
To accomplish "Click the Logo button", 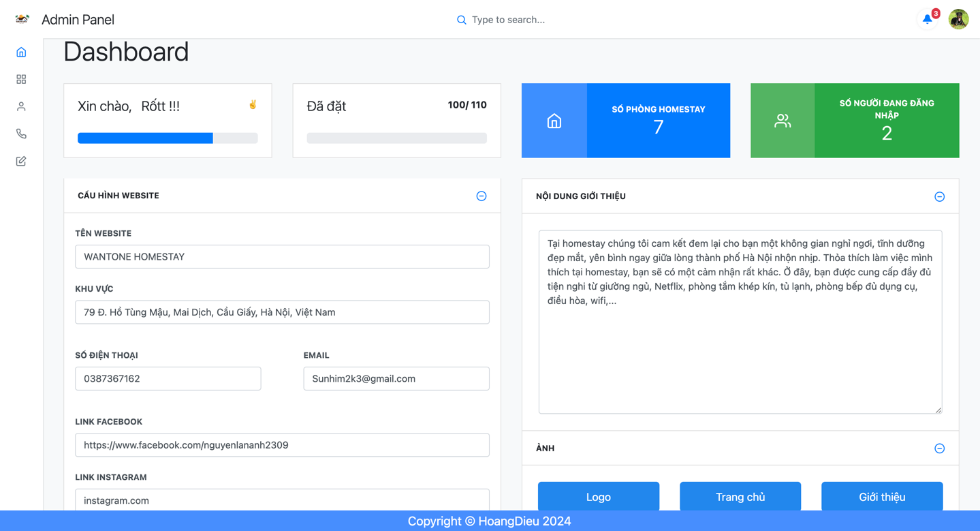I will [598, 496].
